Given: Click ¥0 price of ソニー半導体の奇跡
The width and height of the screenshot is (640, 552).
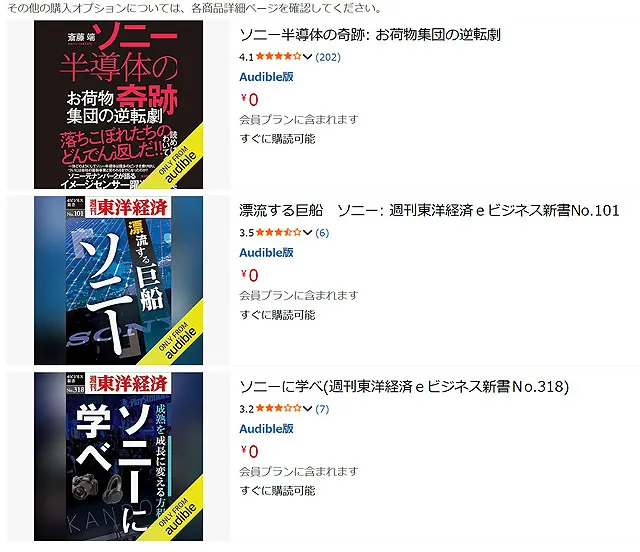Looking at the screenshot, I should tap(249, 100).
